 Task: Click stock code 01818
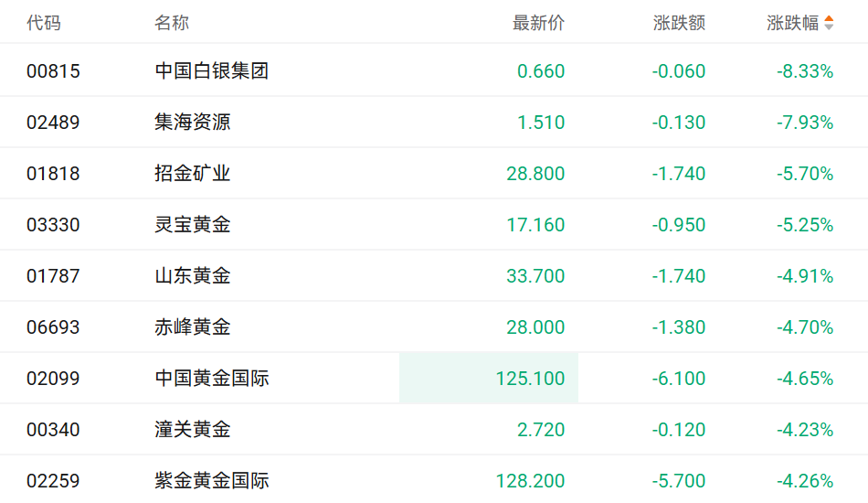click(53, 173)
